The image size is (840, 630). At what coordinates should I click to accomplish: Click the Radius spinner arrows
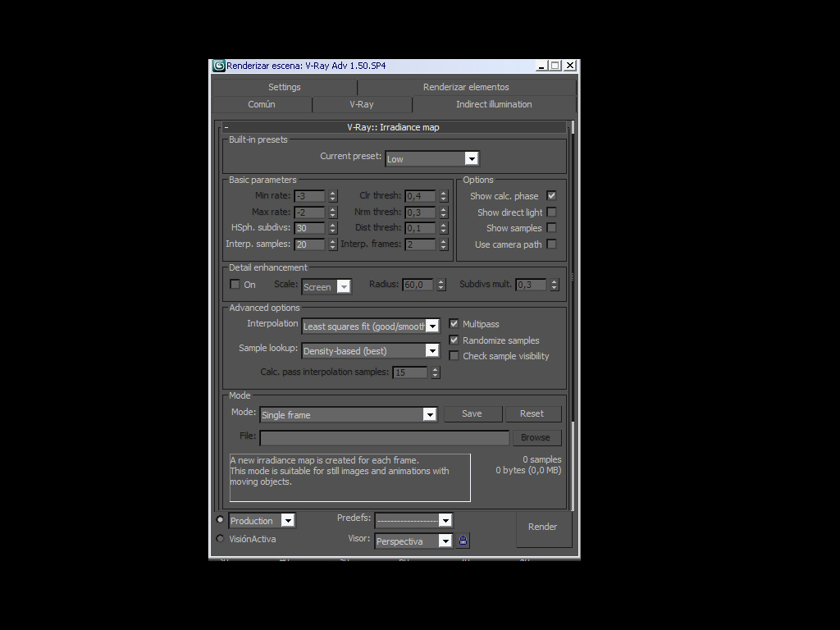[441, 285]
